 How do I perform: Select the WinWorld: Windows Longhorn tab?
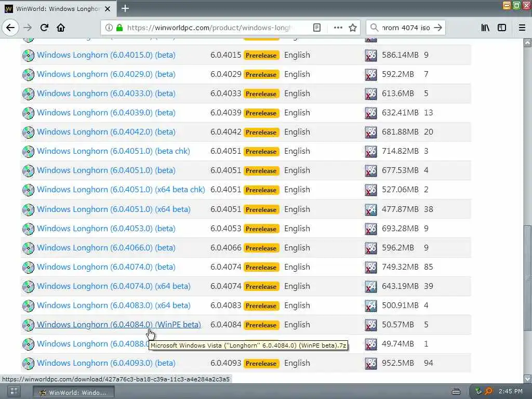(58, 9)
